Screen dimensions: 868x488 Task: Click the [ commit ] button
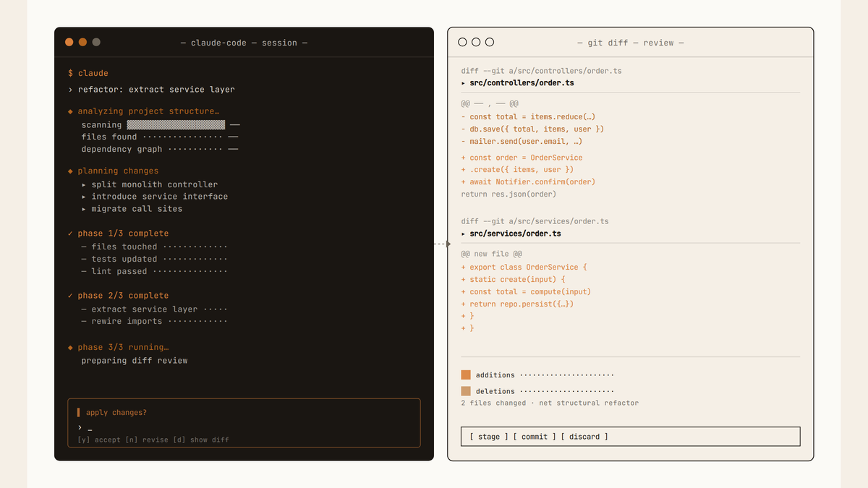point(535,437)
